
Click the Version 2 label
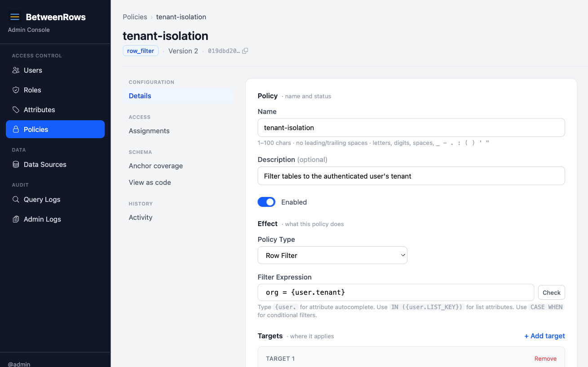pos(183,51)
